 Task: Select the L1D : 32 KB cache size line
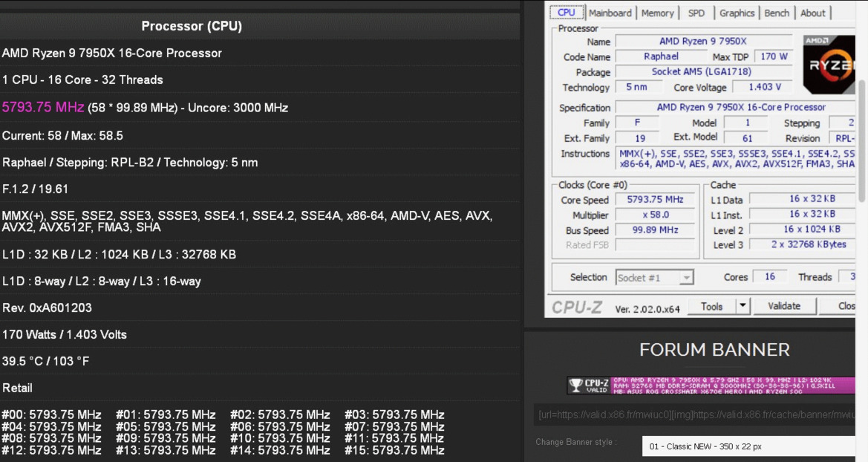point(119,254)
